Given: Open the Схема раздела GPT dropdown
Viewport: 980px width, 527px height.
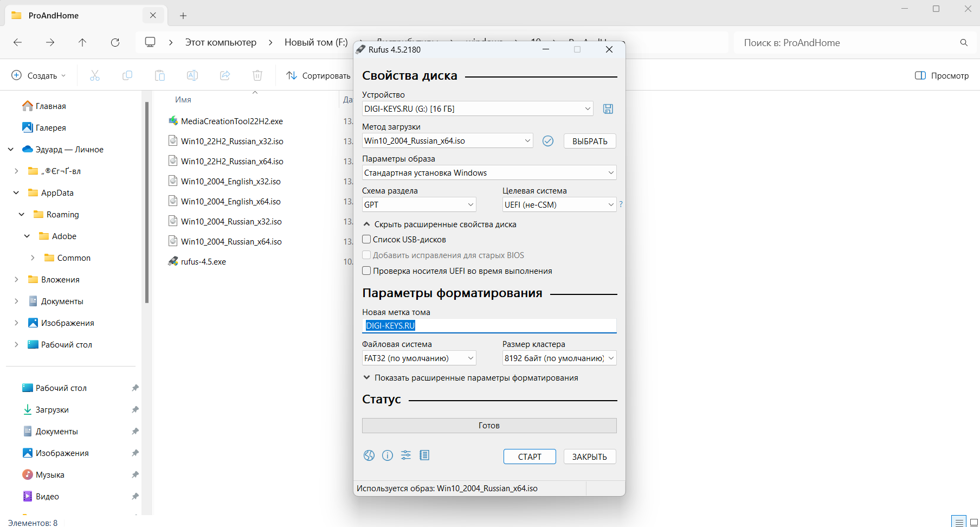Looking at the screenshot, I should coord(418,204).
